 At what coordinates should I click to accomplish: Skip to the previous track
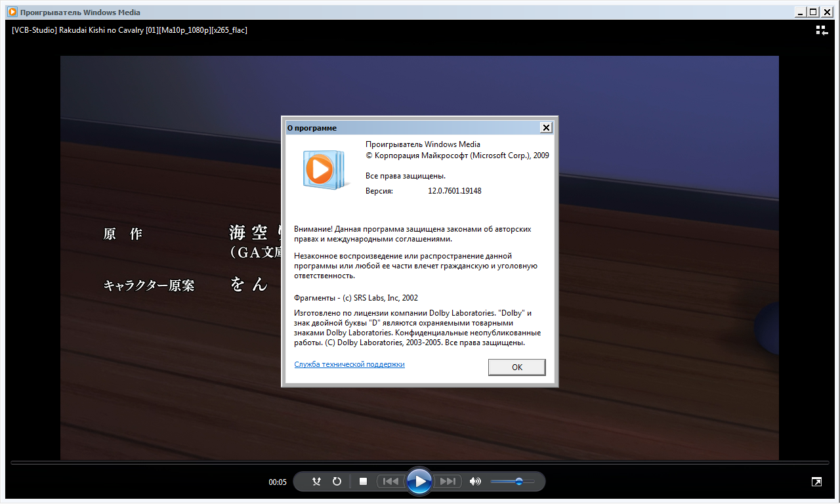(390, 482)
